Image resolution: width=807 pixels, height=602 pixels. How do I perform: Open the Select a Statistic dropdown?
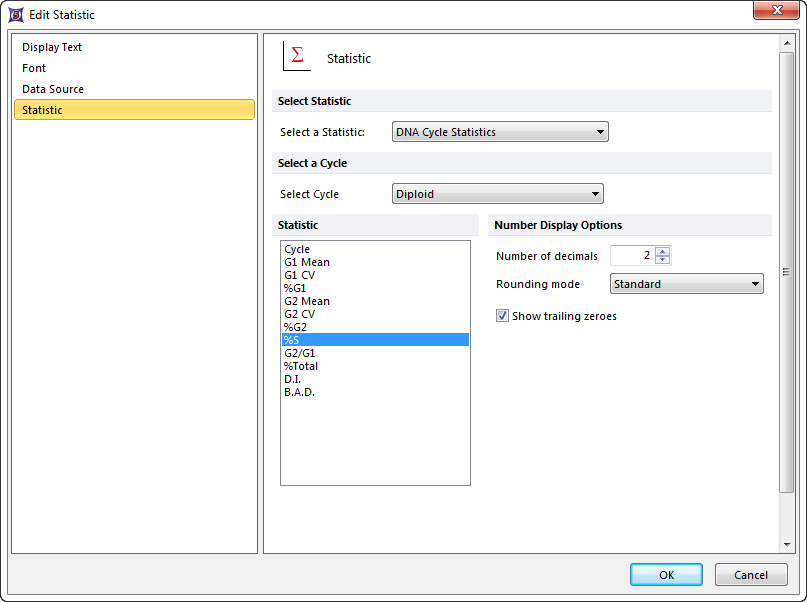[500, 132]
